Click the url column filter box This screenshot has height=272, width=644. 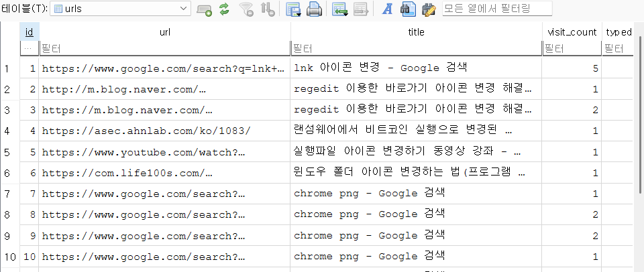point(165,49)
